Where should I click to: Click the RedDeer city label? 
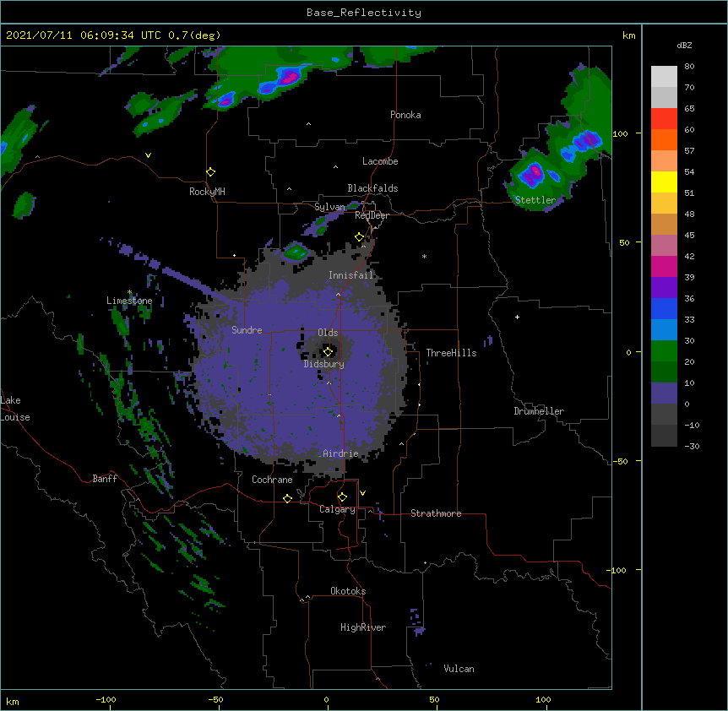tap(372, 216)
